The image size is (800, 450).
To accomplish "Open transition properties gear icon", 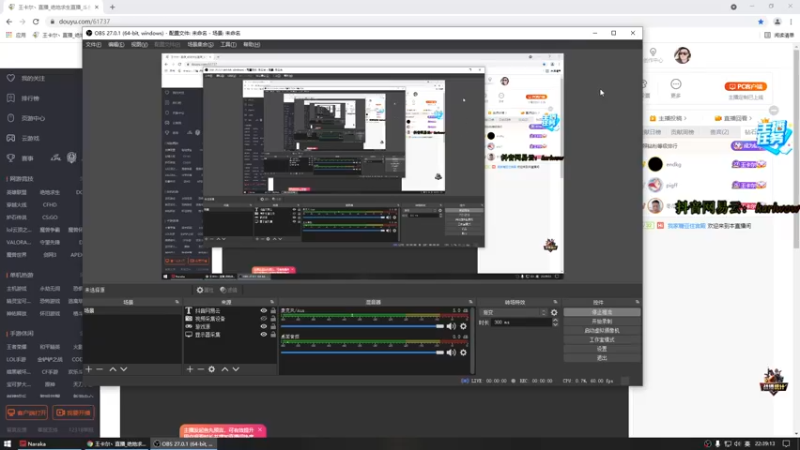I will (x=554, y=312).
